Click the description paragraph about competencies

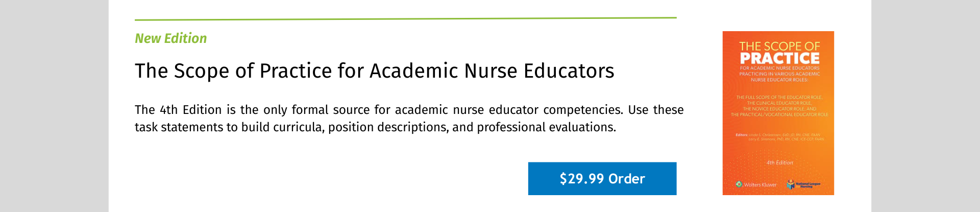[409, 119]
